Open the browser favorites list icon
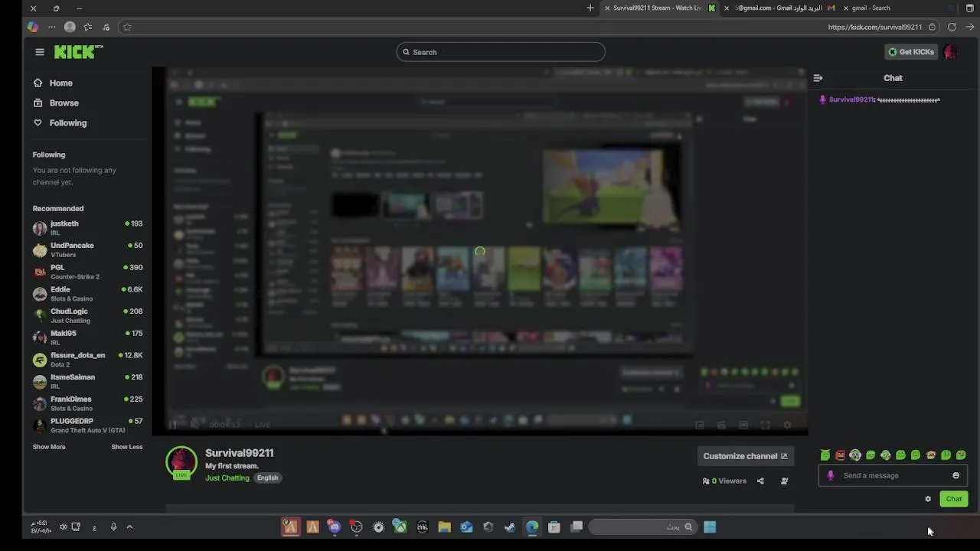This screenshot has width=980, height=551. (x=88, y=27)
